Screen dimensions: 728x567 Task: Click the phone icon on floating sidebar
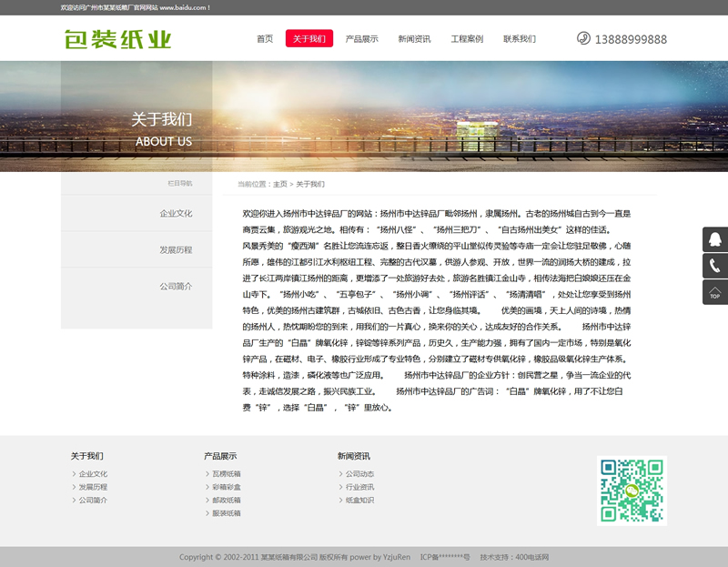715,266
